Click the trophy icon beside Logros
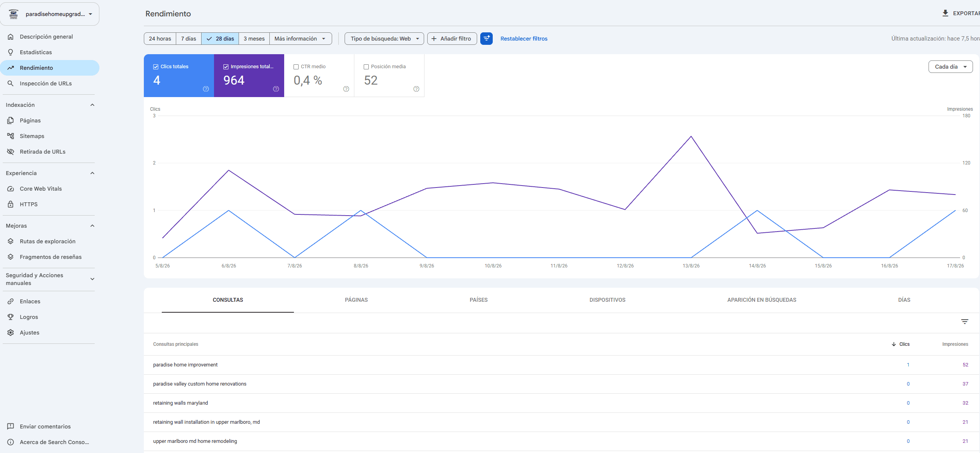The image size is (980, 453). pos(11,317)
